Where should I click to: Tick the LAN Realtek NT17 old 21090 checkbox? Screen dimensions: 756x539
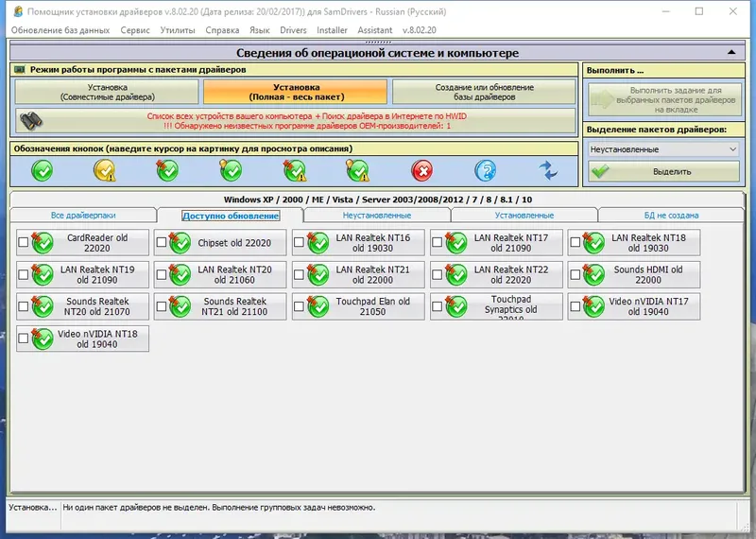[437, 242]
